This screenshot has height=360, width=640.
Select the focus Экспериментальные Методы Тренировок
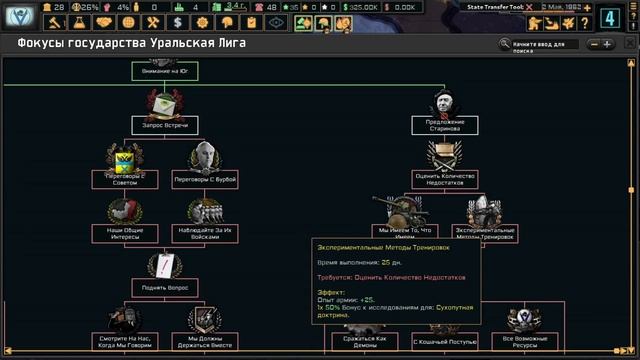click(485, 231)
